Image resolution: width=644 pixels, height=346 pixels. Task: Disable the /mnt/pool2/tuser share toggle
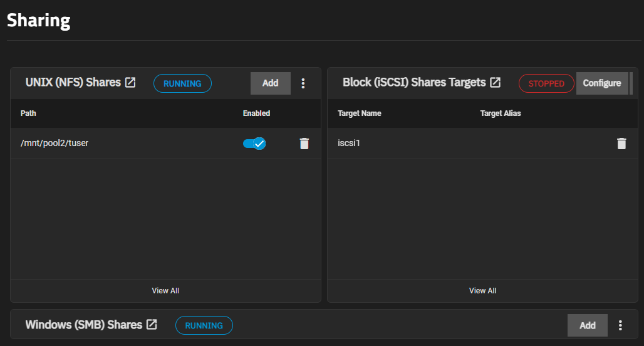[x=254, y=144]
